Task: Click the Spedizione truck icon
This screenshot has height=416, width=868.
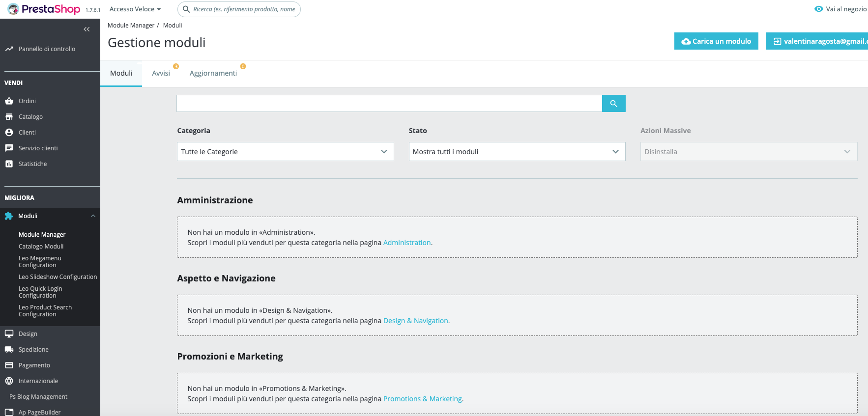Action: coord(9,349)
